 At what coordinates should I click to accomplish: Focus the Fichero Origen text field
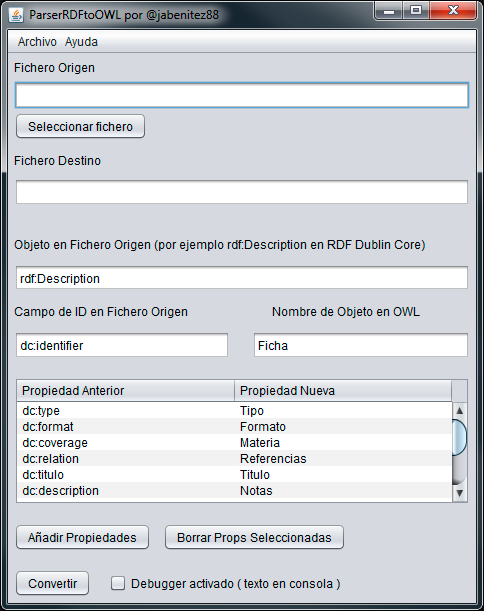point(242,95)
